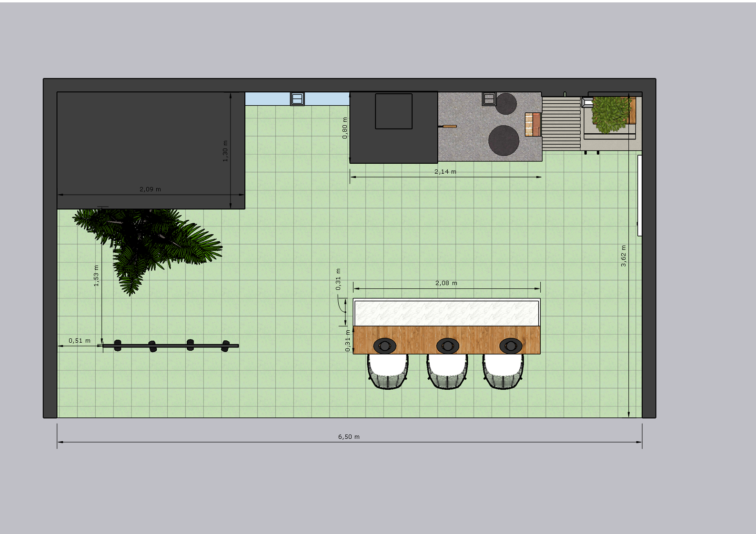This screenshot has height=534, width=756.
Task: Click the rightmost bar stool chair
Action: coord(504,371)
